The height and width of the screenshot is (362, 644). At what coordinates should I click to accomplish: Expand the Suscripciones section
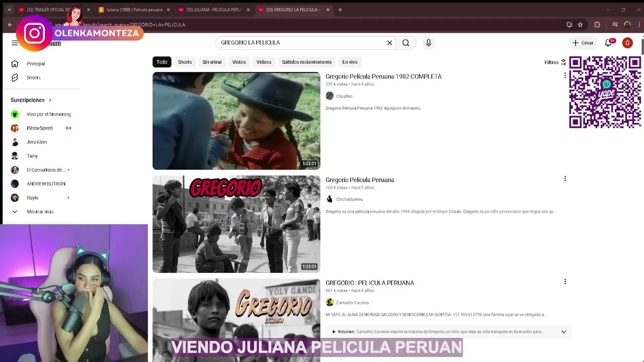(31, 100)
